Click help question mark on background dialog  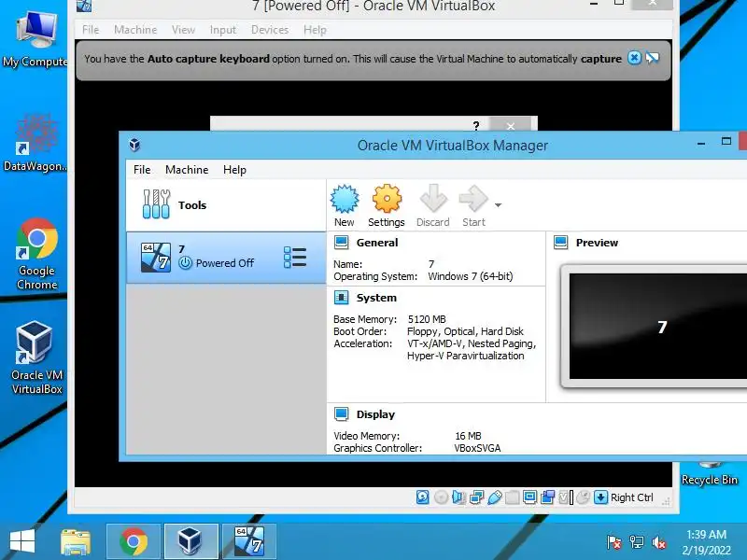(x=476, y=126)
